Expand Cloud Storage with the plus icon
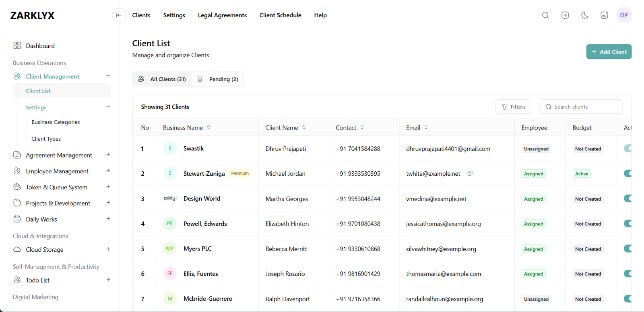644x312 pixels. click(108, 249)
